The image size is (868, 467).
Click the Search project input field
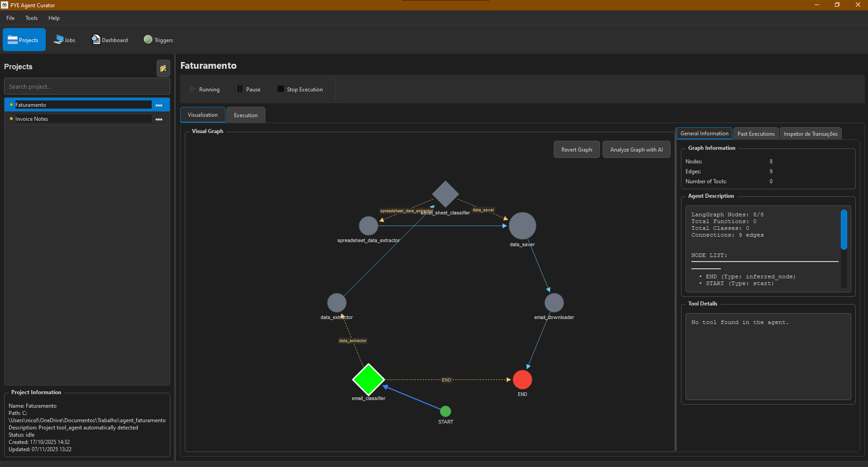[87, 86]
